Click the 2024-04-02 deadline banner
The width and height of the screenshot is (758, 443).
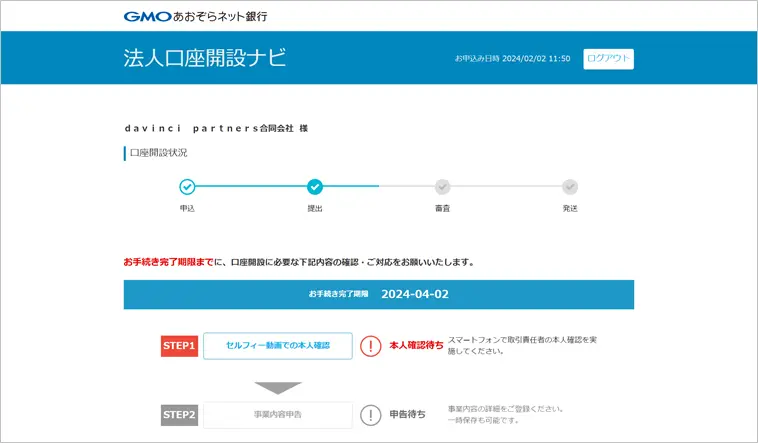pyautogui.click(x=378, y=295)
